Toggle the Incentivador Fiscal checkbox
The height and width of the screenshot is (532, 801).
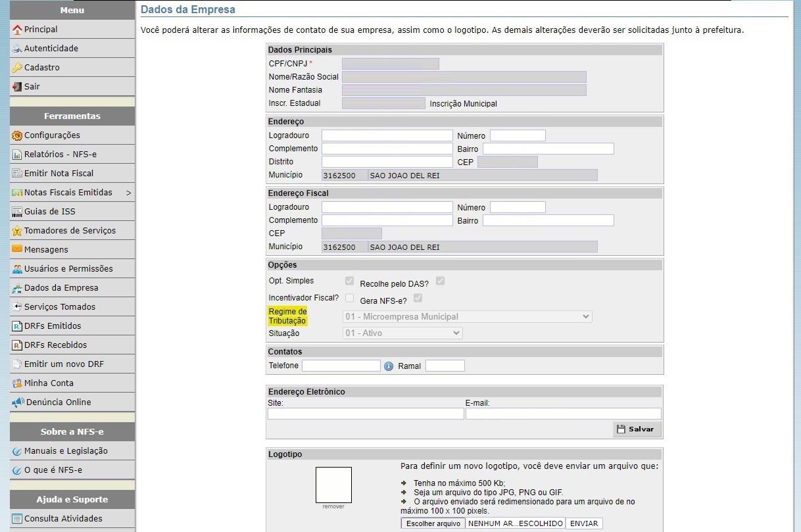pyautogui.click(x=349, y=298)
